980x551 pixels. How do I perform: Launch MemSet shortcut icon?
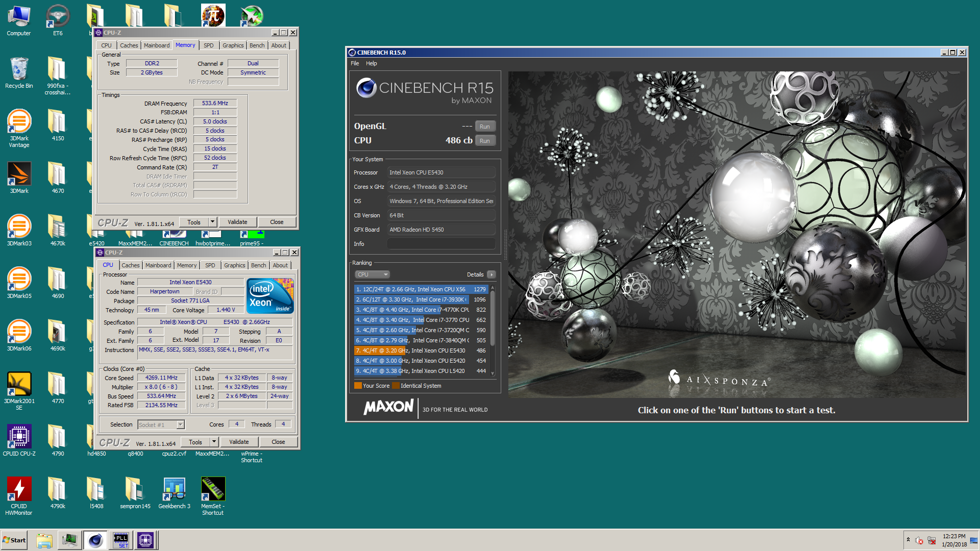pos(213,496)
